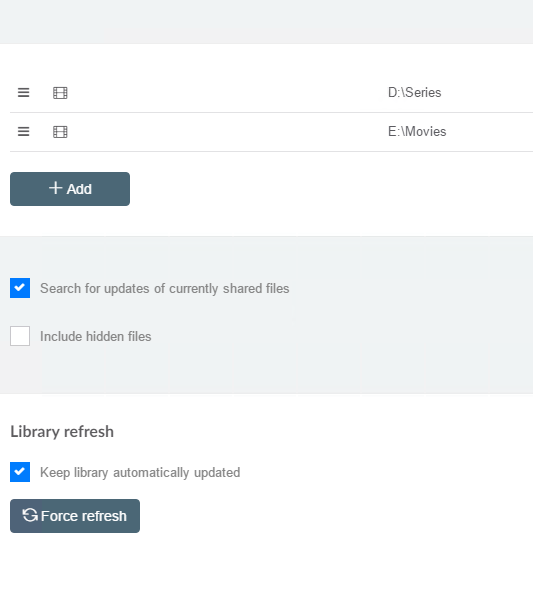Click the grey header bar at top

tap(266, 22)
